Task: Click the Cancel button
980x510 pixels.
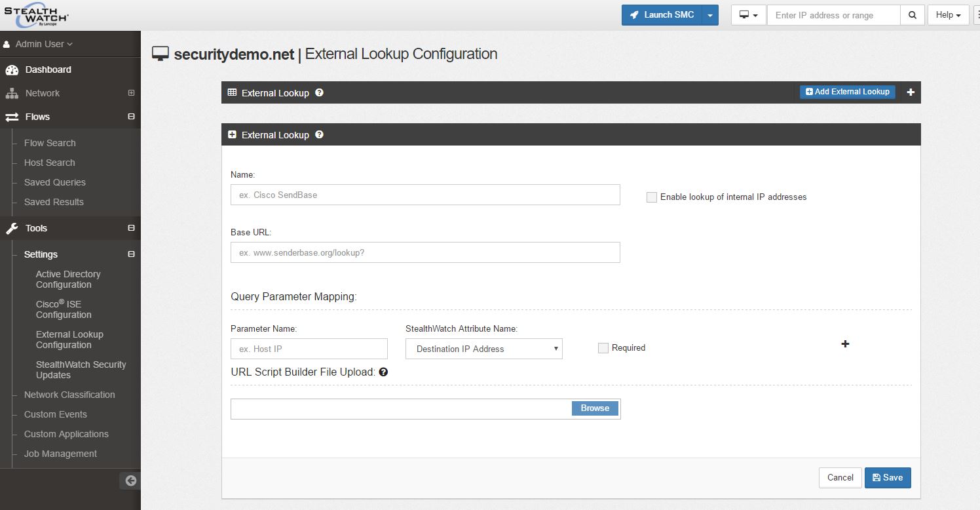Action: pyautogui.click(x=840, y=478)
